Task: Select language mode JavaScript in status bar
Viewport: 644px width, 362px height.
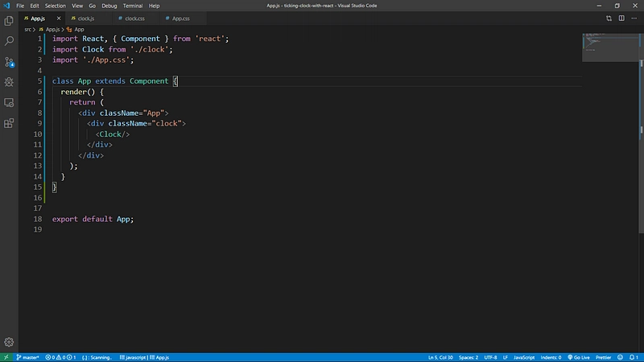Action: click(x=524, y=357)
